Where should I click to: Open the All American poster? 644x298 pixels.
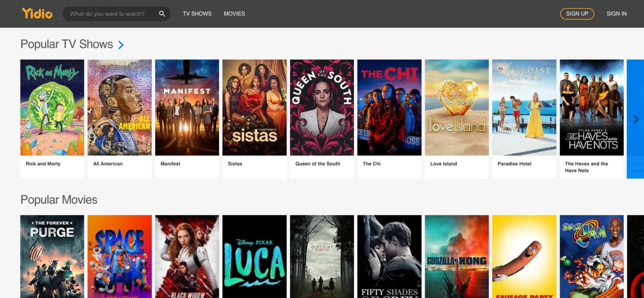(119, 107)
